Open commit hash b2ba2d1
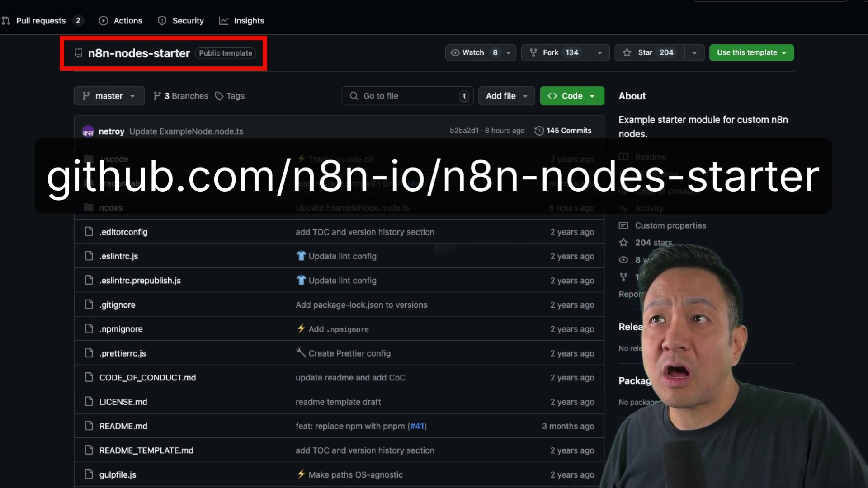The image size is (868, 488). click(464, 131)
